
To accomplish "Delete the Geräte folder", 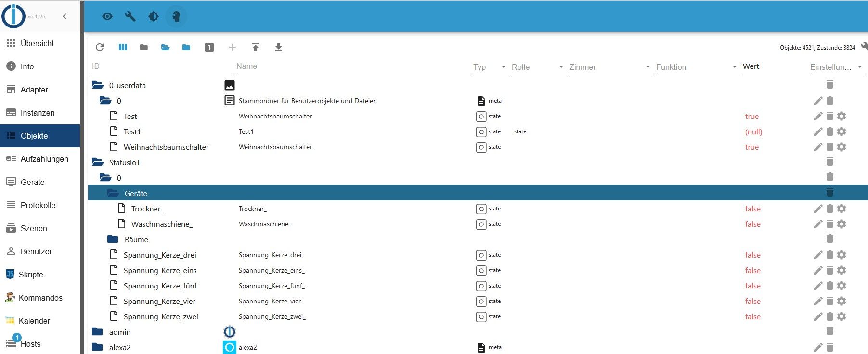I will click(830, 192).
